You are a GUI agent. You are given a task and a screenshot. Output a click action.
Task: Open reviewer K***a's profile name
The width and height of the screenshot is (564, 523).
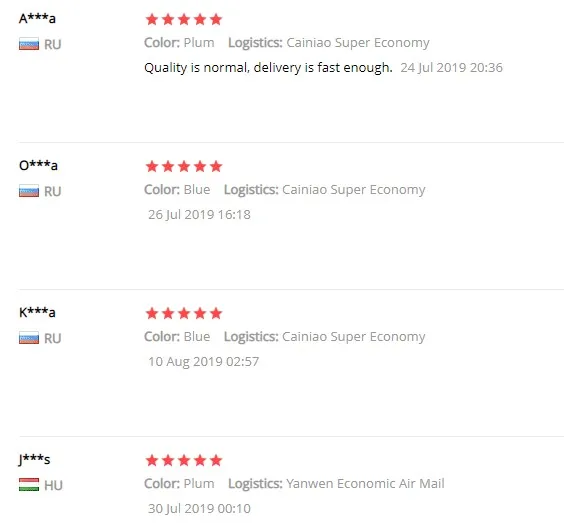click(x=37, y=312)
